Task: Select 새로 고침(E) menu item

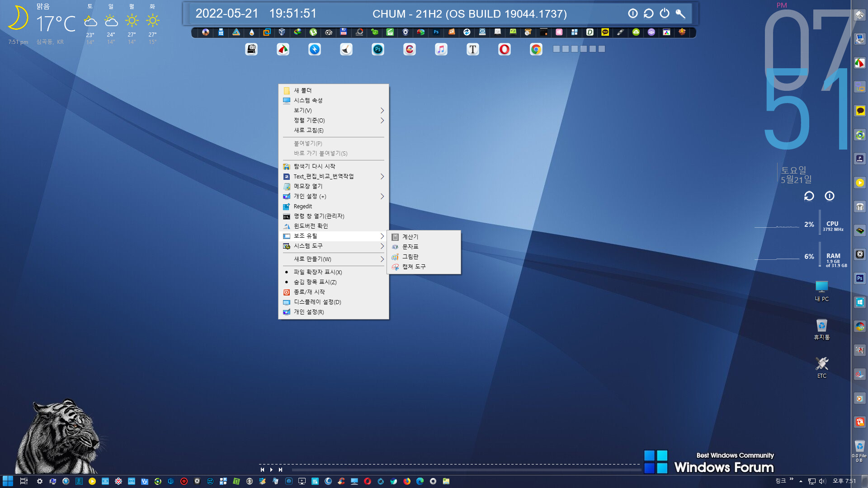Action: [x=334, y=130]
